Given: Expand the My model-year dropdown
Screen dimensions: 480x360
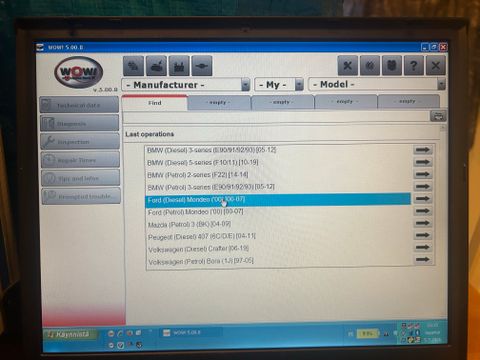Looking at the screenshot, I should pos(299,85).
